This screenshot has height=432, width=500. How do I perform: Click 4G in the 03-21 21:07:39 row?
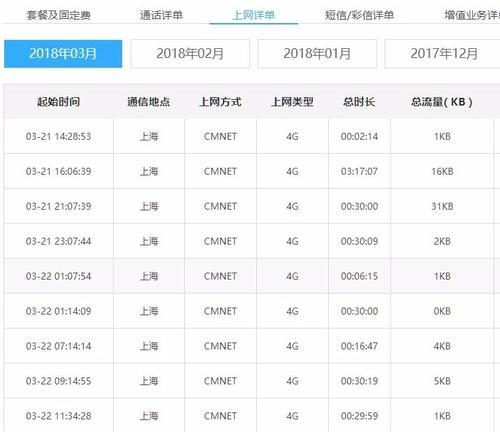292,206
